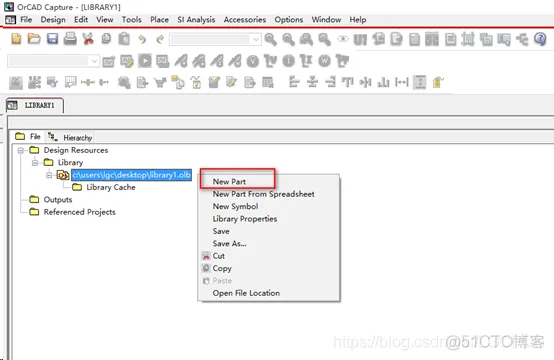Image resolution: width=554 pixels, height=360 pixels.
Task: Open the Options menu
Action: tap(289, 20)
